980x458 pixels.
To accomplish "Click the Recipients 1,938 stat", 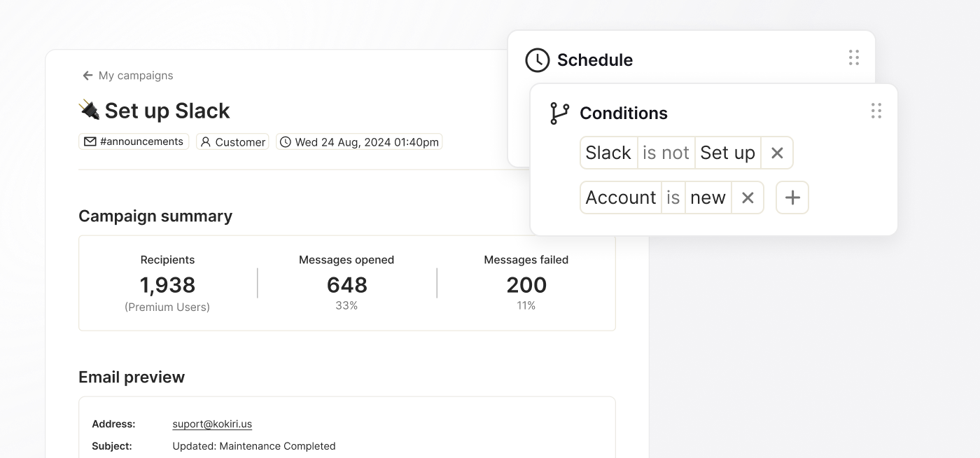I will [x=167, y=284].
